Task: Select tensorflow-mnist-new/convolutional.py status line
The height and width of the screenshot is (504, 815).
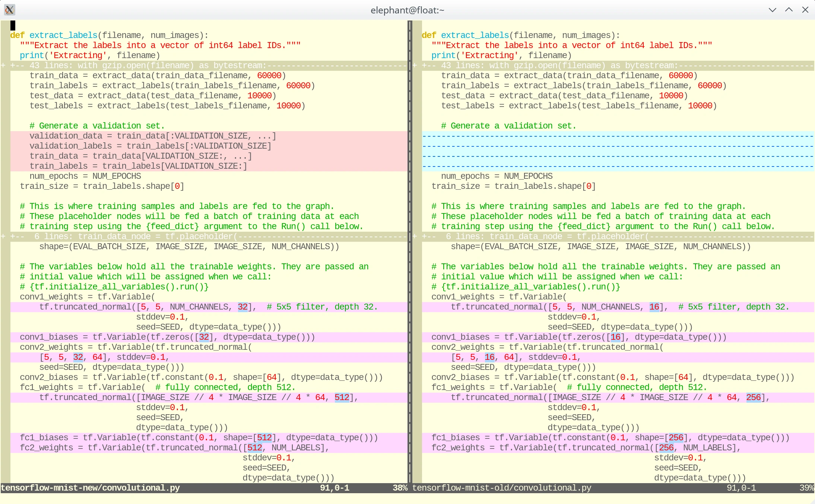Action: tap(90, 488)
